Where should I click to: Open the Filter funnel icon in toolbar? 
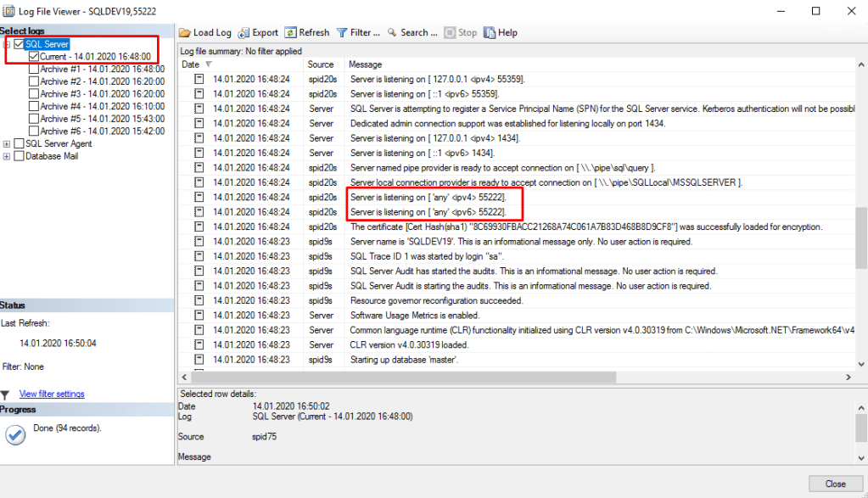coord(342,32)
